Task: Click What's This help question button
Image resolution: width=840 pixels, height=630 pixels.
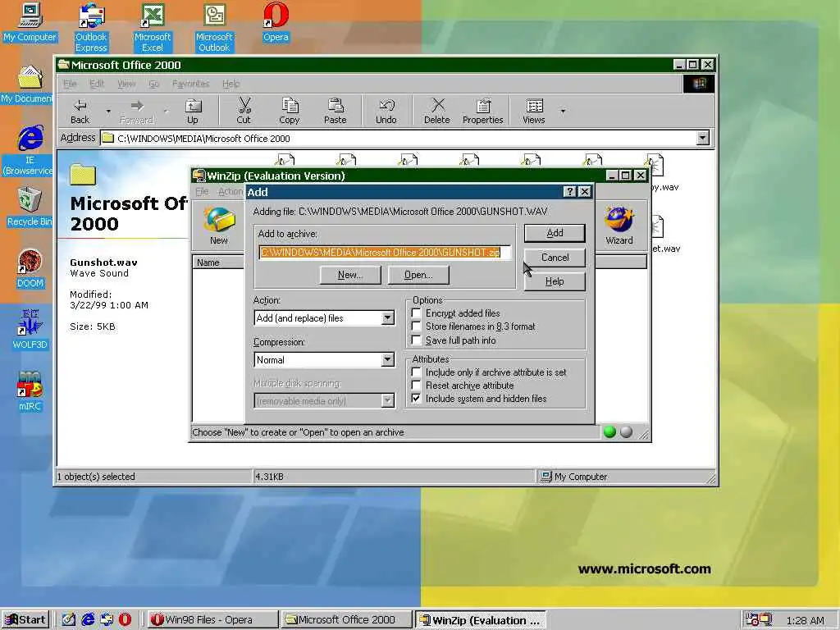Action: 570,192
